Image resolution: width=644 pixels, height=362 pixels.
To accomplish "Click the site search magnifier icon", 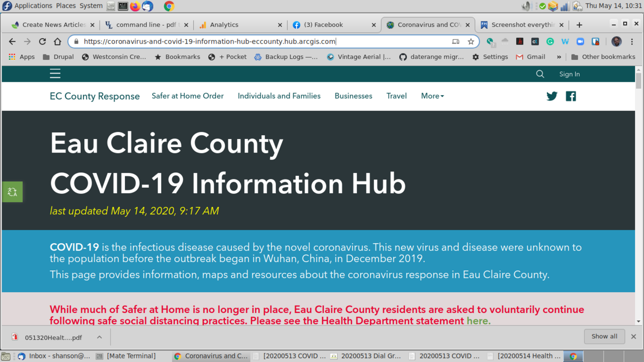I will point(540,74).
